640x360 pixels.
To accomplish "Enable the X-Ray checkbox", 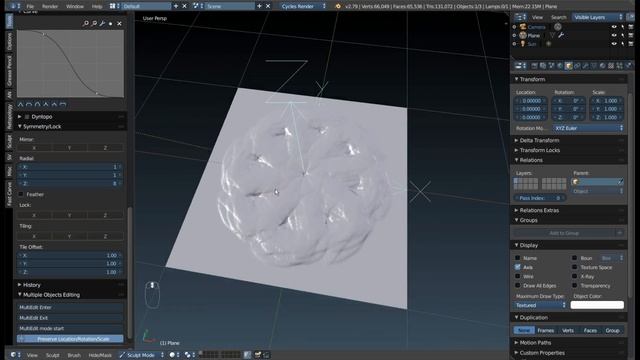I will [x=575, y=276].
